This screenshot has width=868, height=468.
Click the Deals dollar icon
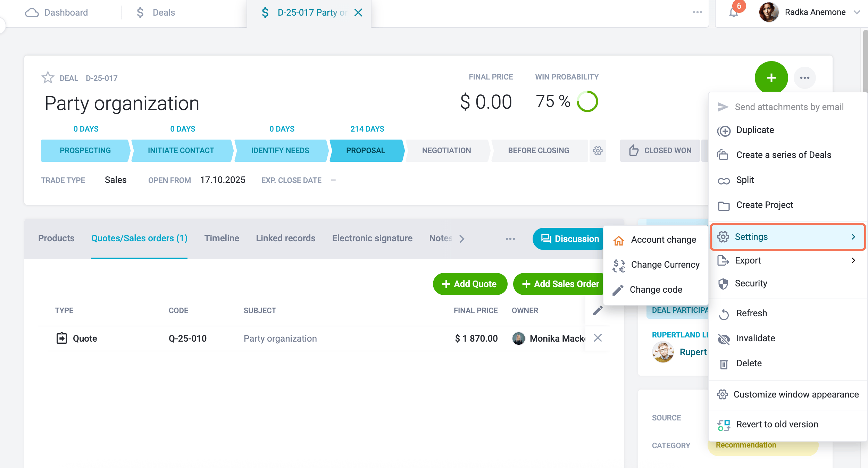[140, 12]
